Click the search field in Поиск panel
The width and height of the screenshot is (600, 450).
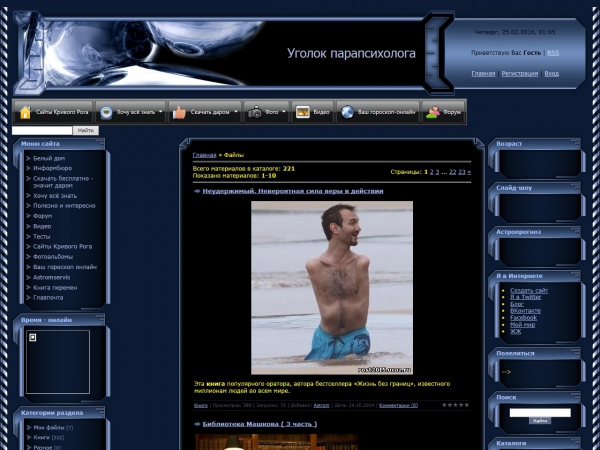540,412
